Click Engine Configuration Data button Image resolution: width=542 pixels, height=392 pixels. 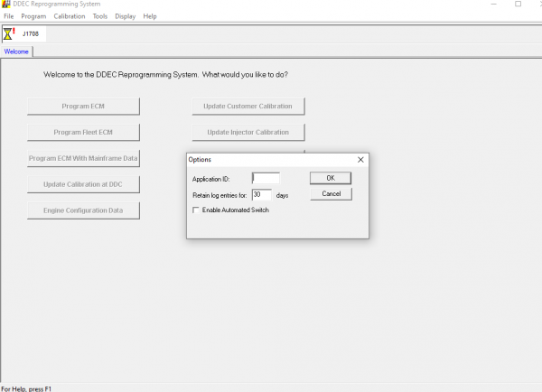(x=83, y=210)
